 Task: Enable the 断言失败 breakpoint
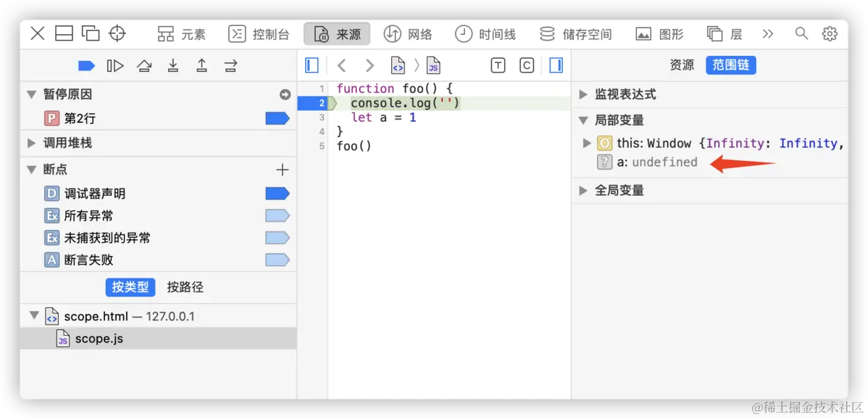(277, 260)
